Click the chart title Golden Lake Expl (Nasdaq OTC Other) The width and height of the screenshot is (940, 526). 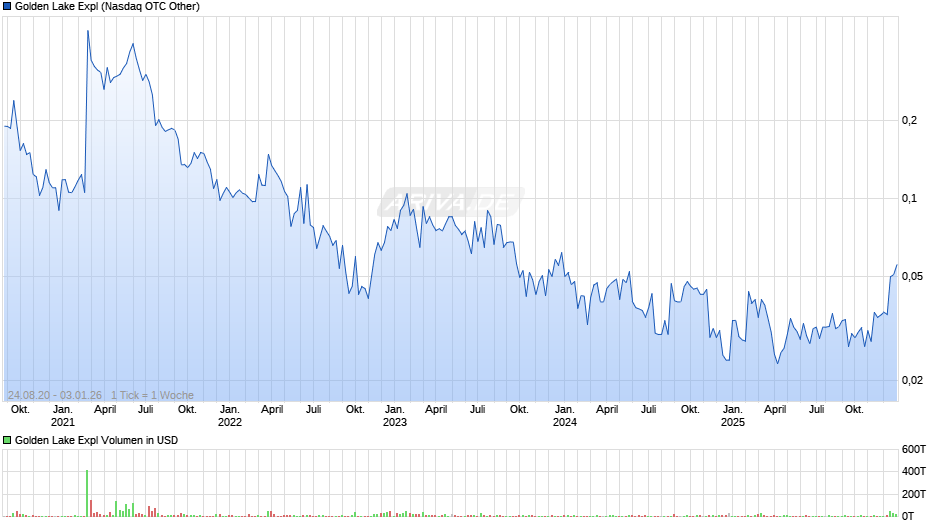click(x=107, y=7)
